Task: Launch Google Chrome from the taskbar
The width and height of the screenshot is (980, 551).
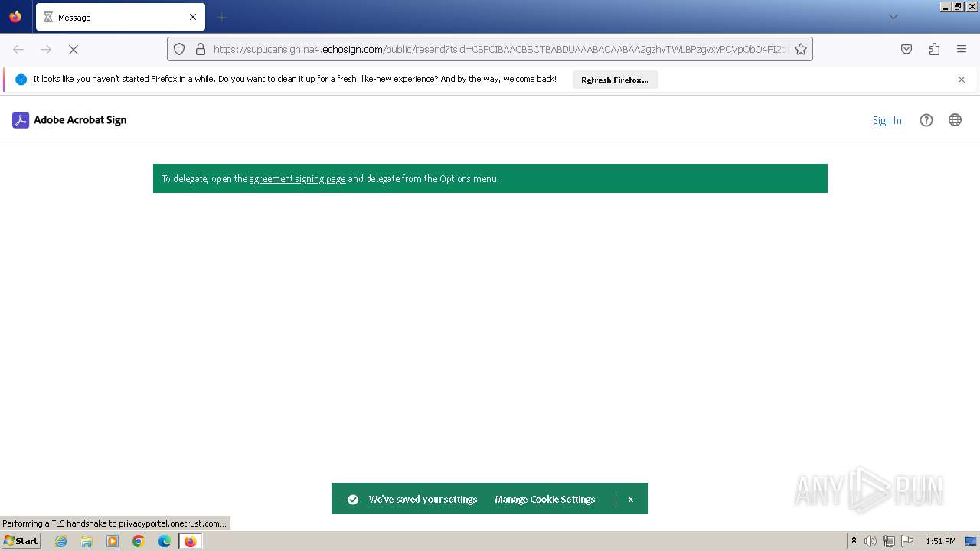Action: 139,541
